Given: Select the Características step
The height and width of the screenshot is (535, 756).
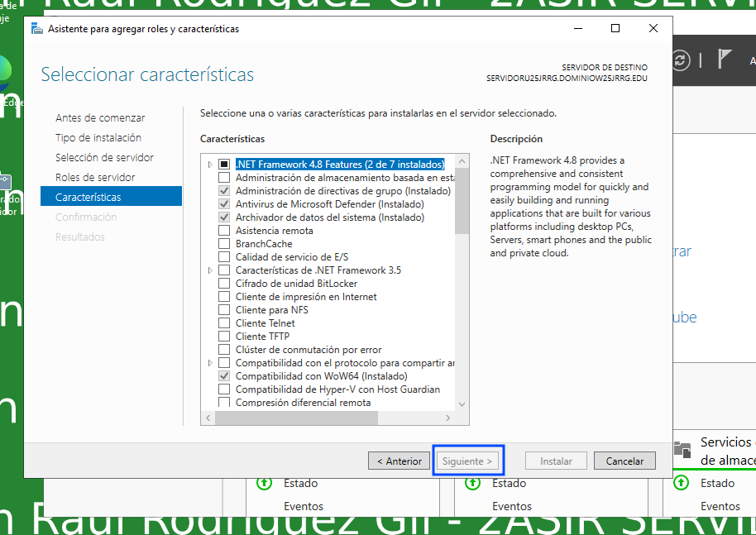Looking at the screenshot, I should tap(112, 197).
